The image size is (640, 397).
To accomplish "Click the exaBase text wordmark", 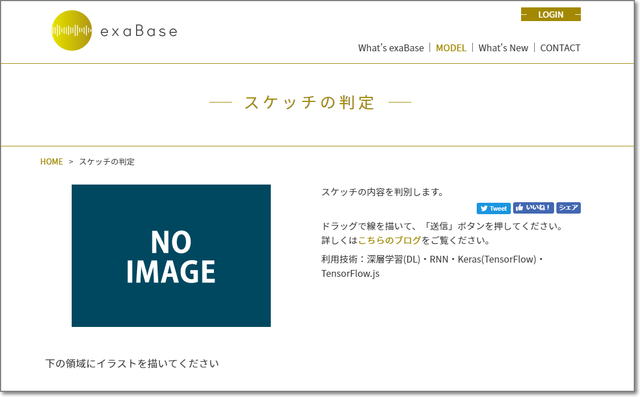I will point(139,31).
